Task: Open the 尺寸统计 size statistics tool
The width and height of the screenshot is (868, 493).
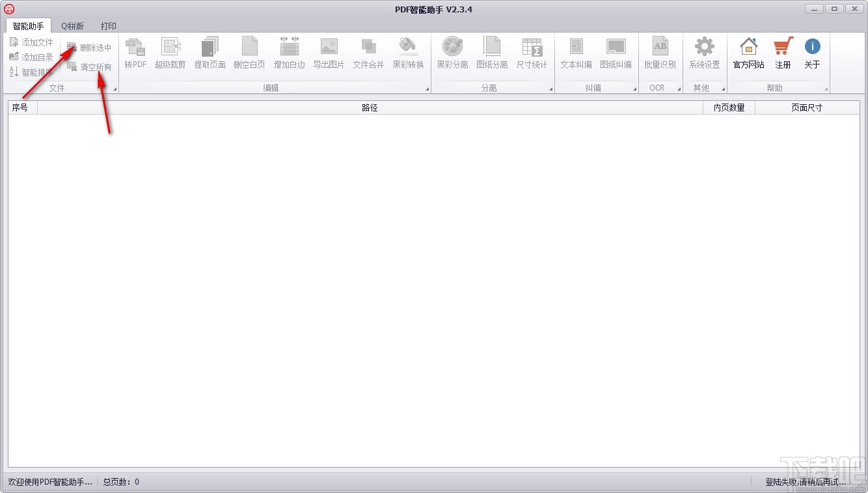Action: (x=532, y=53)
